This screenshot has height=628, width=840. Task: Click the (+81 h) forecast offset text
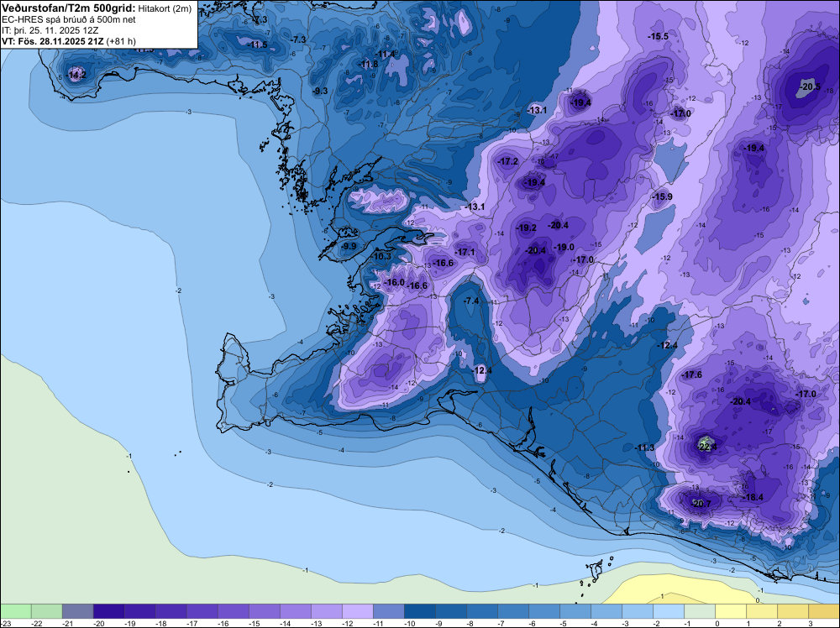121,41
